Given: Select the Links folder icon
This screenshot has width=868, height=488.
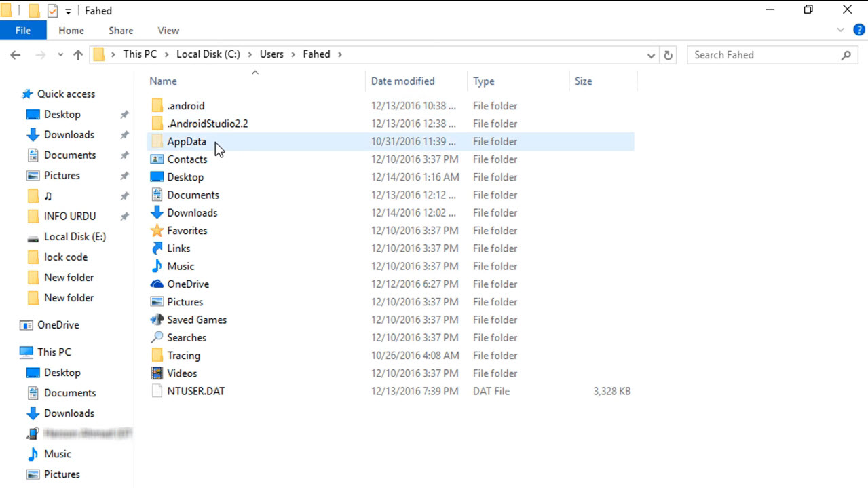Looking at the screenshot, I should (157, 248).
